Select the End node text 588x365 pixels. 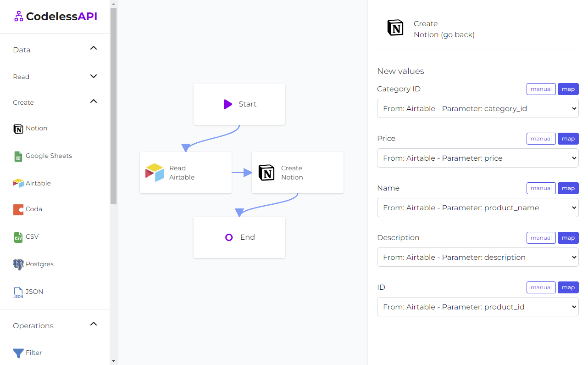click(248, 237)
